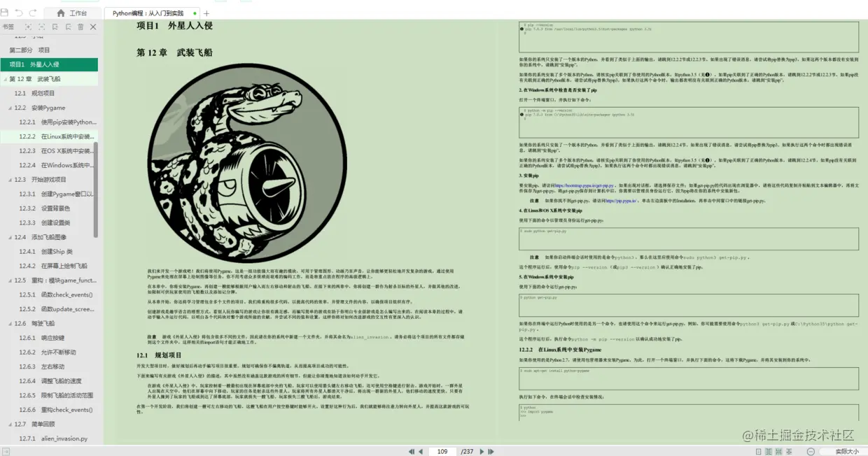Open bookmark 12.5.1 函数check_events()

[55, 295]
